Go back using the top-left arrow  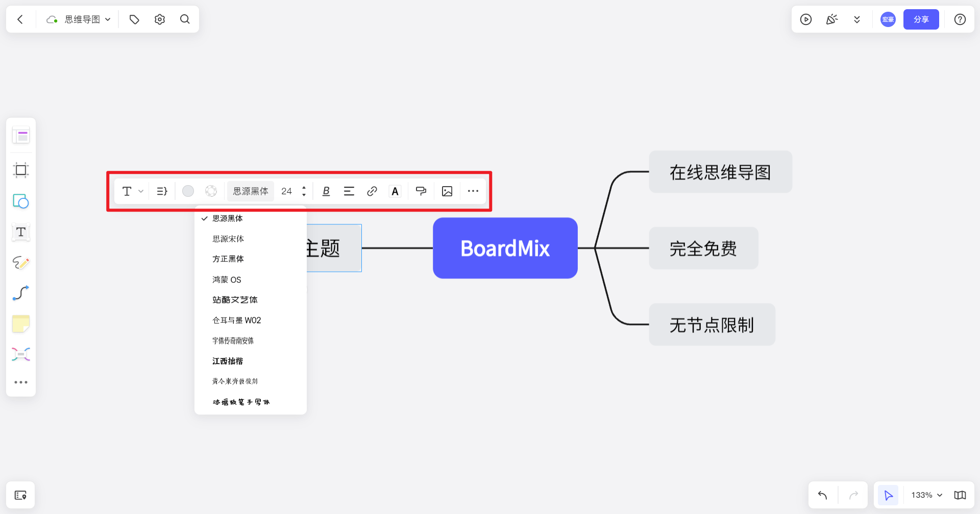pos(20,19)
